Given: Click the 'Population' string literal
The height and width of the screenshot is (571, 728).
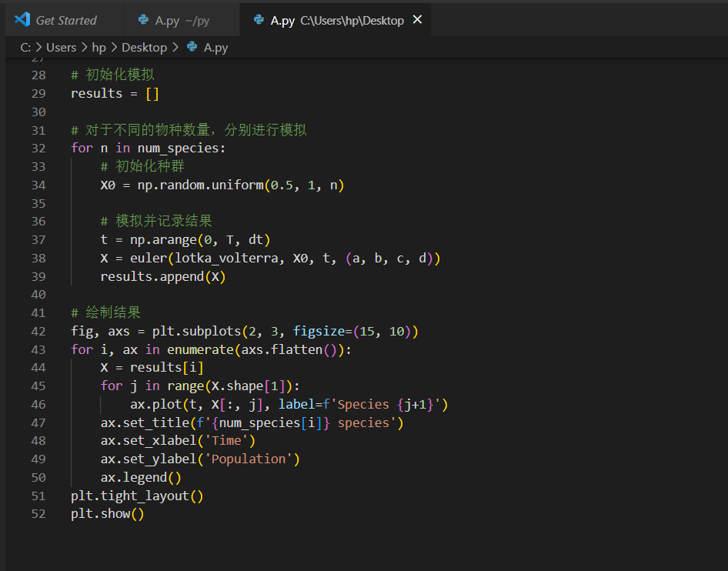Looking at the screenshot, I should tap(249, 459).
